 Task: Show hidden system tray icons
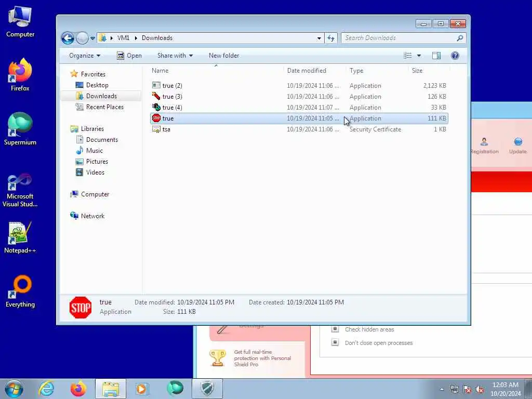point(442,390)
